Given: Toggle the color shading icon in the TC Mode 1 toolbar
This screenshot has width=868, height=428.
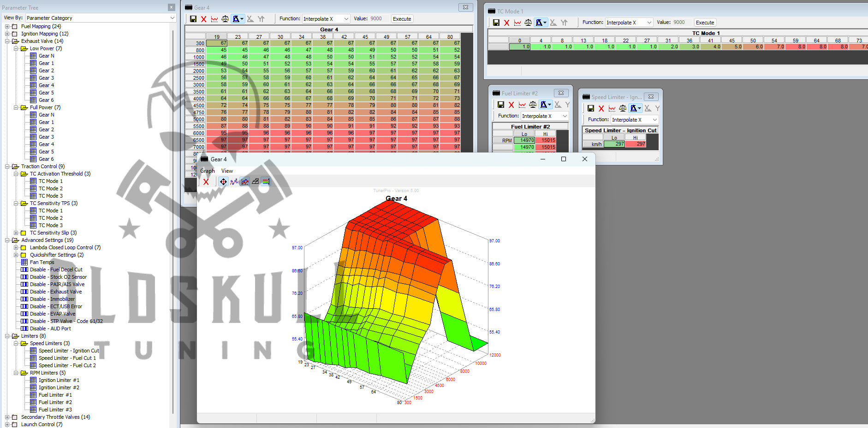Looking at the screenshot, I should [541, 23].
